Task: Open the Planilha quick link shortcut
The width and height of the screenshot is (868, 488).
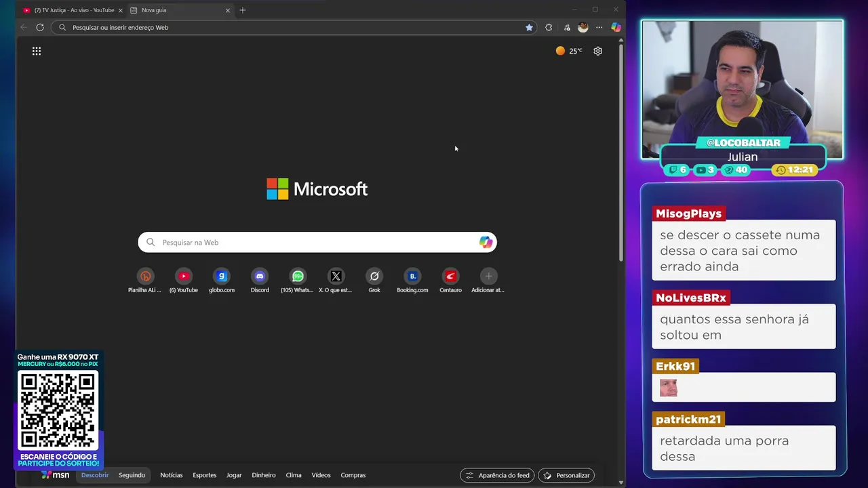Action: click(145, 281)
